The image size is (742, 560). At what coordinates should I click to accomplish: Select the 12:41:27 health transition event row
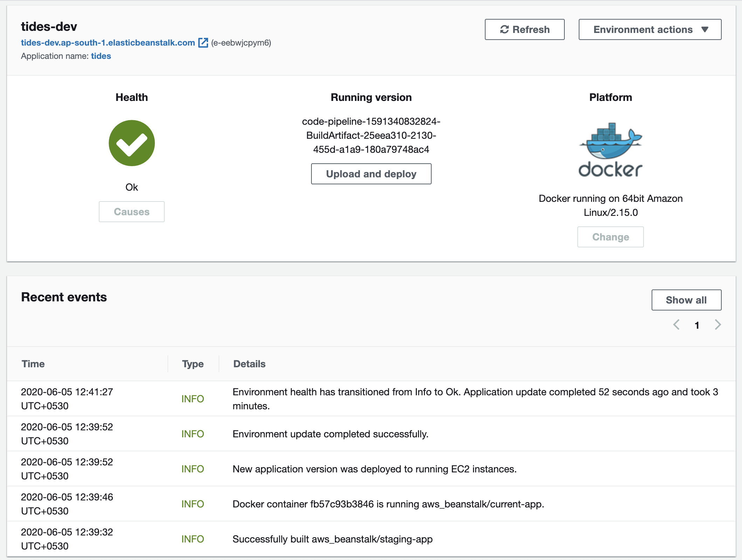pos(371,399)
